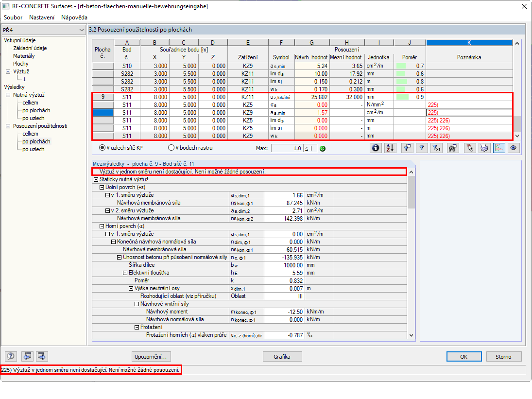Image resolution: width=532 pixels, height=399 pixels.
Task: Collapse the 'Dolní povrch (+z)' group
Action: tap(102, 187)
